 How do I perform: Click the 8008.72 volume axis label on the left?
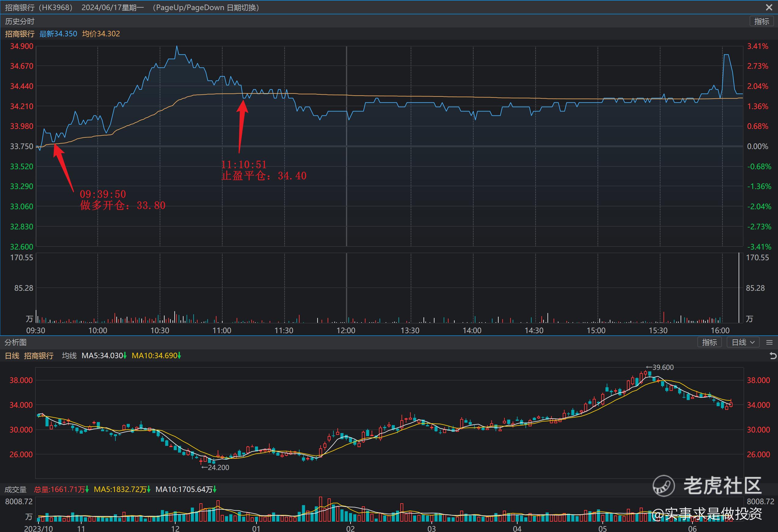coord(19,501)
